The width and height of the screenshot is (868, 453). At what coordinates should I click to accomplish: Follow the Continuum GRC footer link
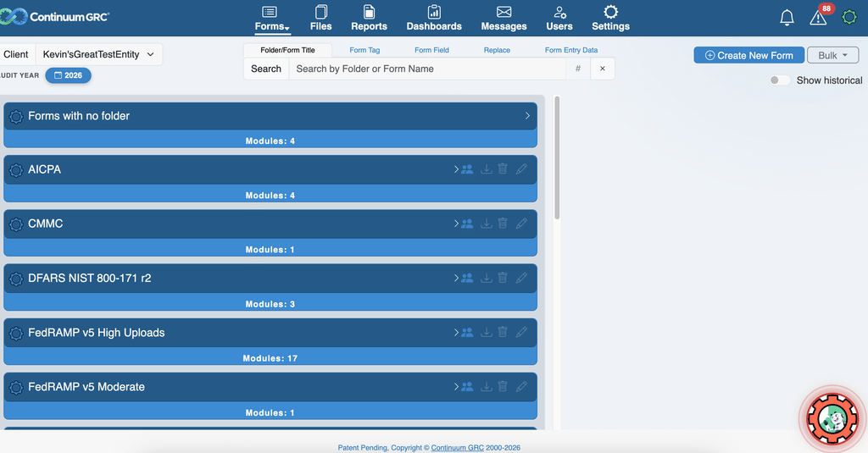[x=457, y=448]
